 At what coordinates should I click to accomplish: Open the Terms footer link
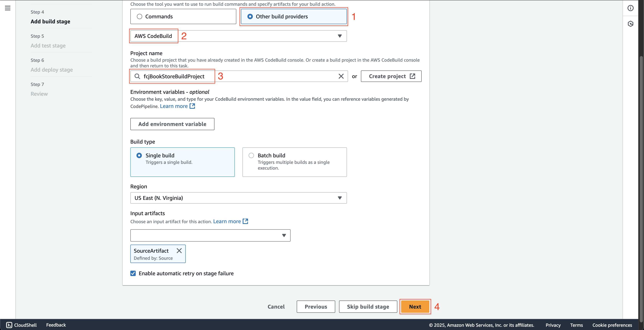point(576,325)
